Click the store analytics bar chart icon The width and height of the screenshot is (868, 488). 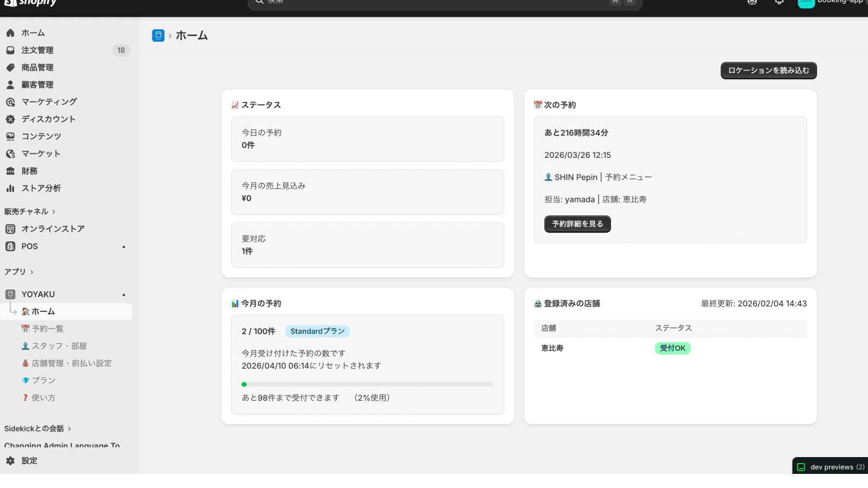click(10, 188)
